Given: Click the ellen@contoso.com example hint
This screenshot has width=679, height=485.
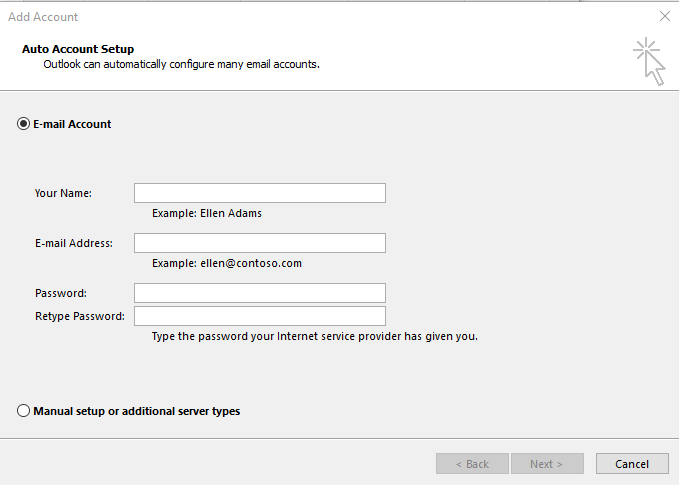Looking at the screenshot, I should coord(227,263).
